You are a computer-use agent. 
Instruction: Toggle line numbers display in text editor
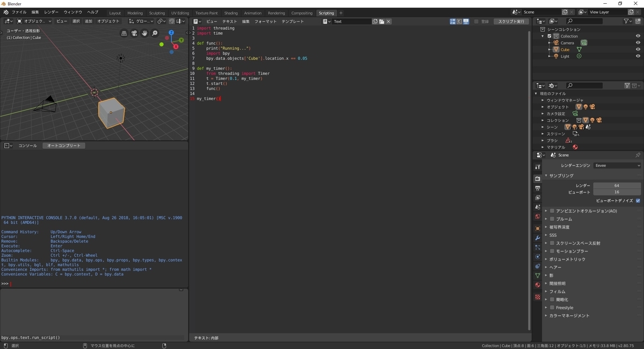[x=453, y=21]
